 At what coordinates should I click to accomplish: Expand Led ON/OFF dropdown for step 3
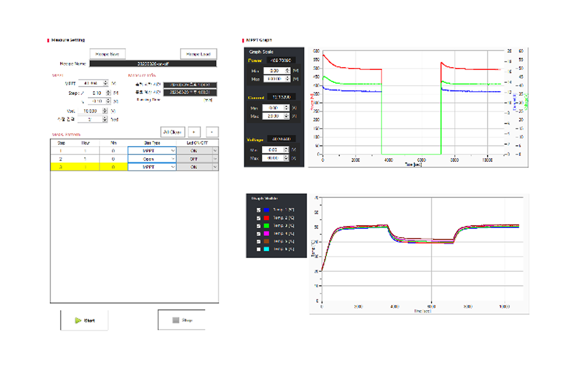click(x=215, y=167)
